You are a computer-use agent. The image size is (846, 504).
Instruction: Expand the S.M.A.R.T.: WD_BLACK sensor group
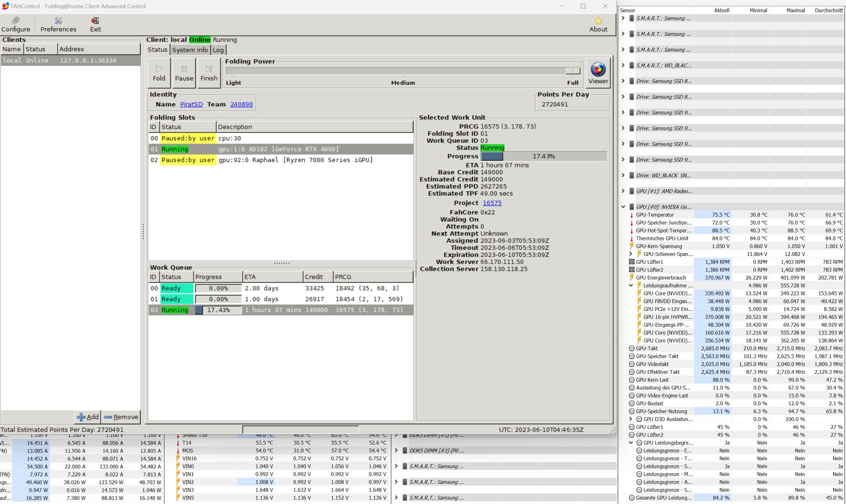click(x=623, y=65)
